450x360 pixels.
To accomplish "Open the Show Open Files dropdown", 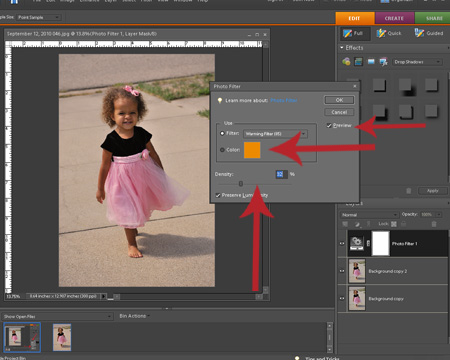I will point(57,316).
